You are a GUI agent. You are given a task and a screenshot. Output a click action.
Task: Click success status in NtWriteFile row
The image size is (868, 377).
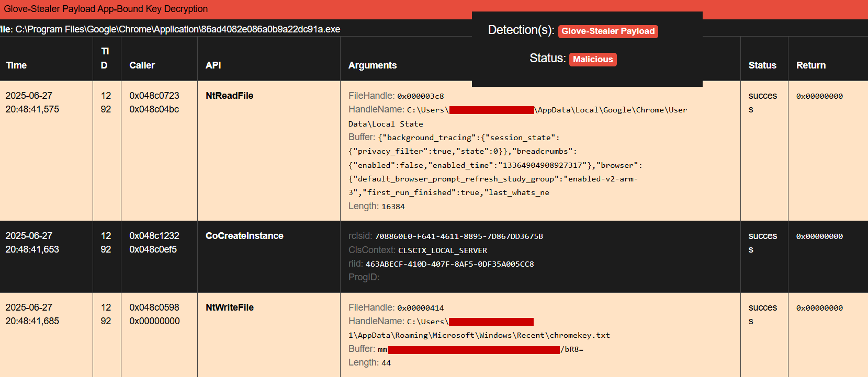pyautogui.click(x=762, y=314)
